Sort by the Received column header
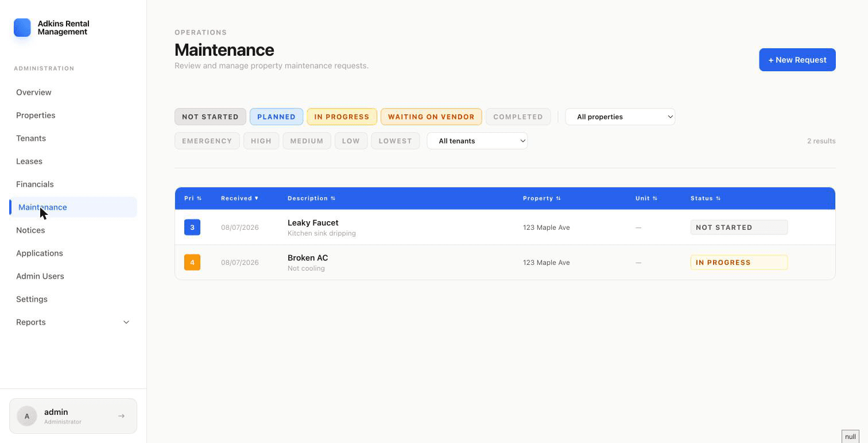868x443 pixels. coord(239,198)
